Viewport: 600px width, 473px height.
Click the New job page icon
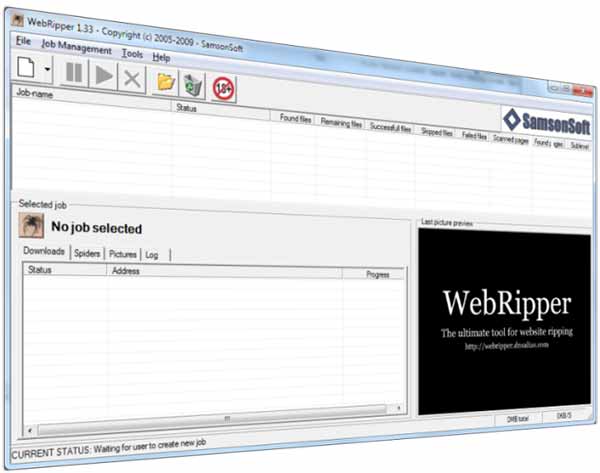point(26,67)
